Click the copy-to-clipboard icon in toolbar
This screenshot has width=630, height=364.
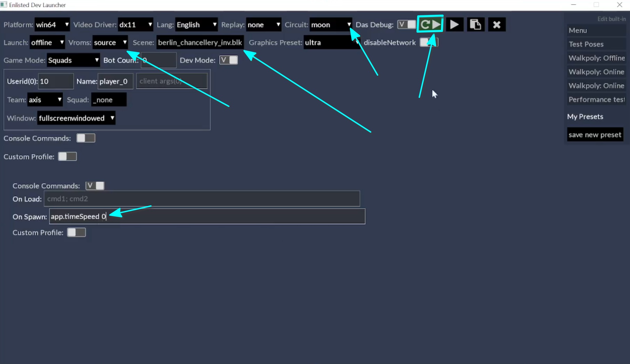click(475, 25)
